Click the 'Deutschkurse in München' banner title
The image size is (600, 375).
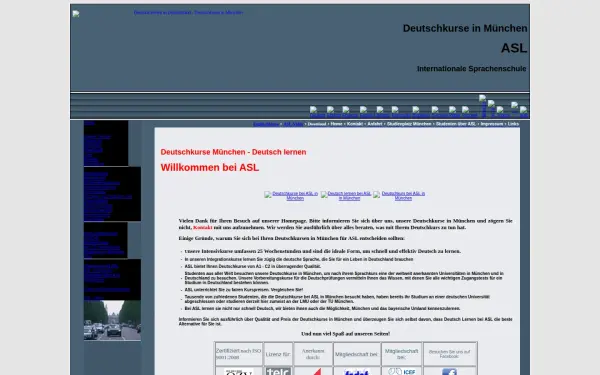pyautogui.click(x=465, y=28)
